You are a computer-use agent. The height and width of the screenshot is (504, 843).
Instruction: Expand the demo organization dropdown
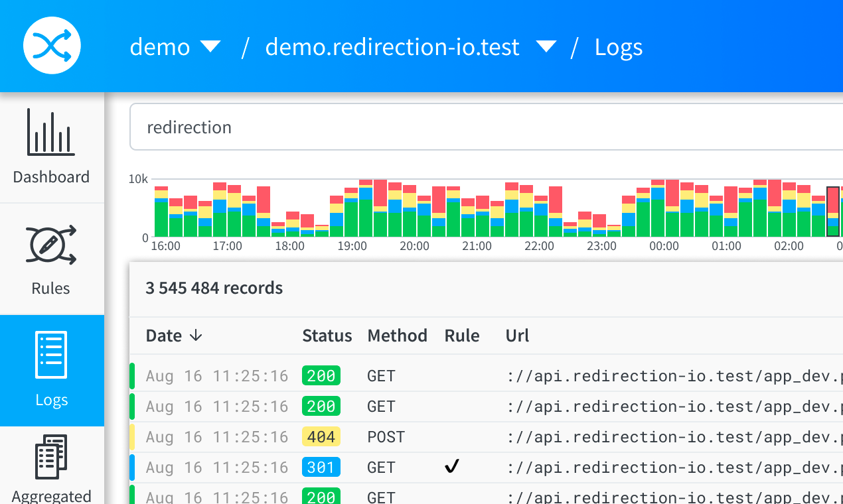click(x=210, y=47)
